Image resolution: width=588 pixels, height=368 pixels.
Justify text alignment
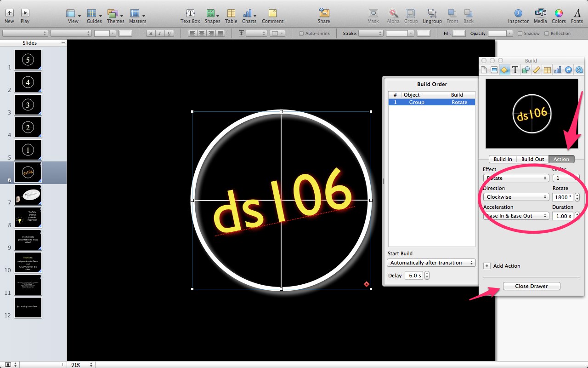point(220,33)
